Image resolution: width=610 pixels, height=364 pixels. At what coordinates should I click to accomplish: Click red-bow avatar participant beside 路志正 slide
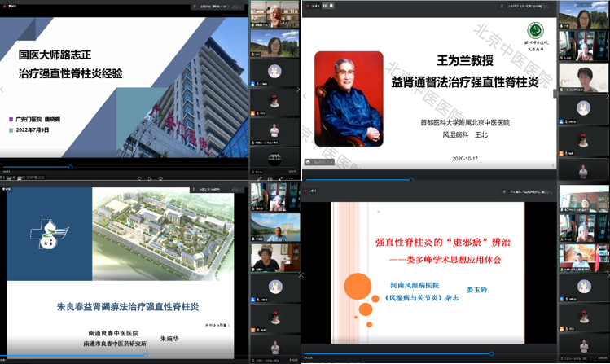point(274,101)
